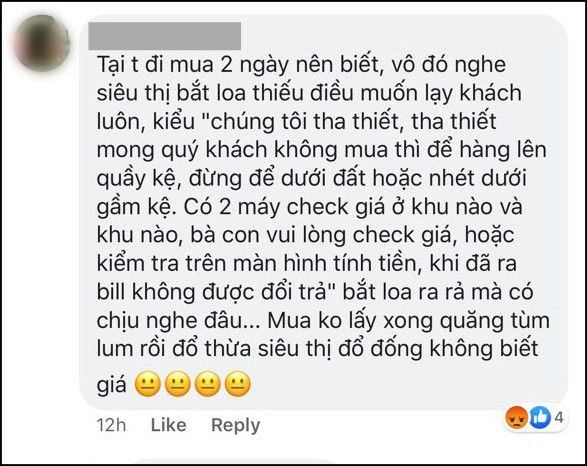Screen dimensions: 587x466
Task: Click the first neutral face emoji
Action: (148, 384)
